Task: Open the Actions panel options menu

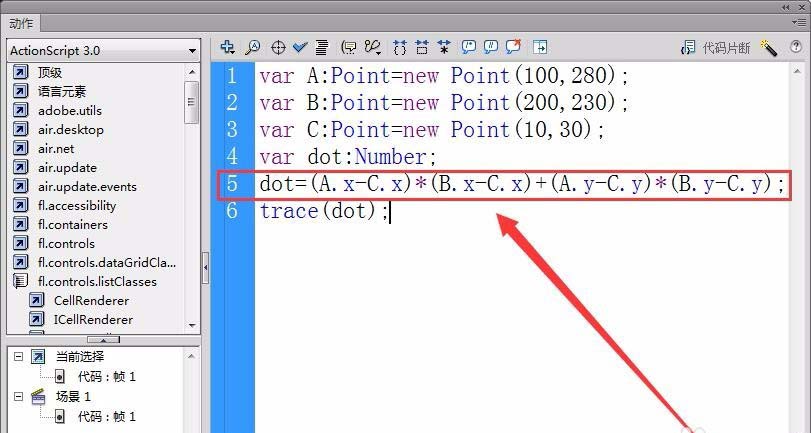Action: [x=801, y=22]
